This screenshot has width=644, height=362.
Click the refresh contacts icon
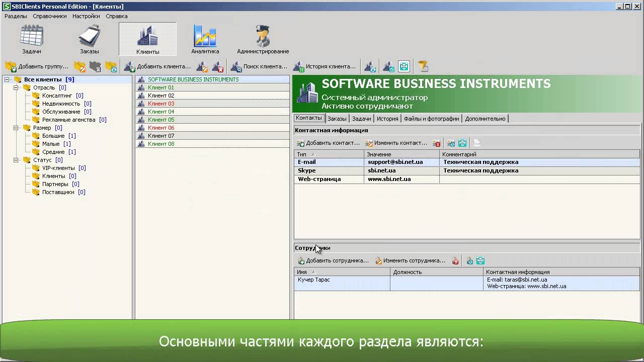pyautogui.click(x=451, y=143)
